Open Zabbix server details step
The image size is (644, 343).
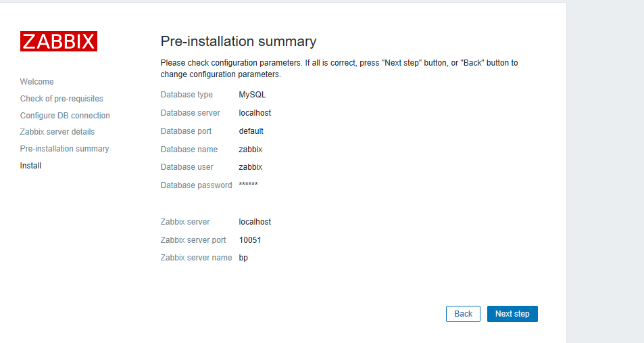click(57, 132)
